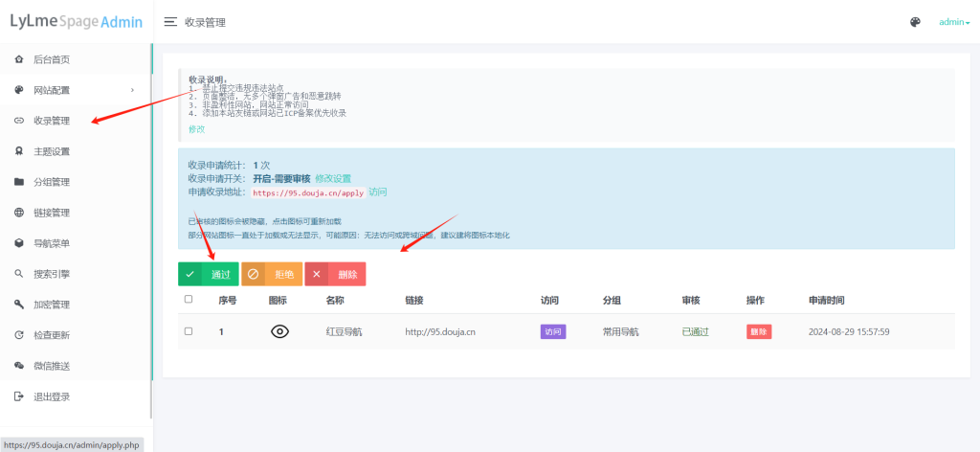Open 后台首页 in the sidebar
This screenshot has width=980, height=452.
click(76, 60)
